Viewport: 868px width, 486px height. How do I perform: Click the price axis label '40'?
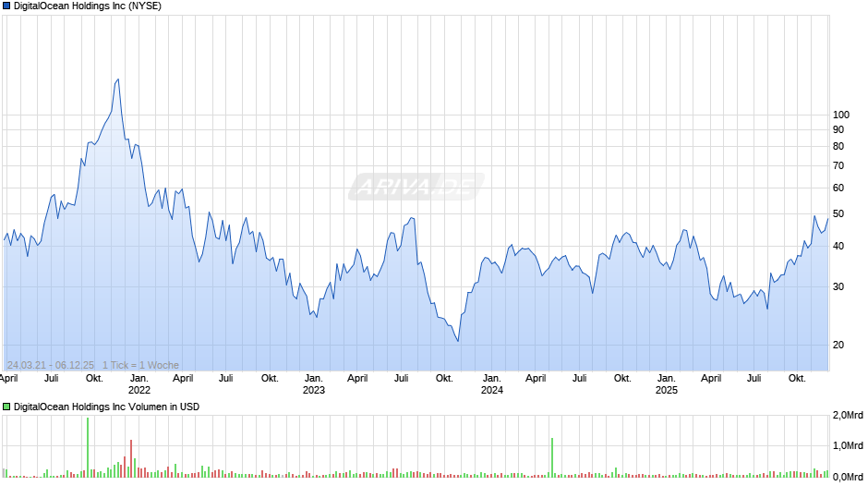(x=838, y=246)
